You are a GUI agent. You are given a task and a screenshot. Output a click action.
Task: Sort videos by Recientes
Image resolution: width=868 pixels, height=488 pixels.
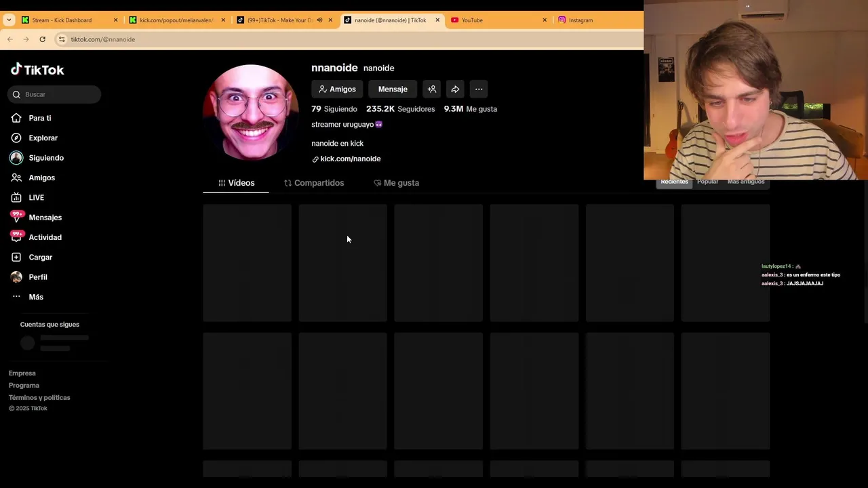tap(674, 182)
